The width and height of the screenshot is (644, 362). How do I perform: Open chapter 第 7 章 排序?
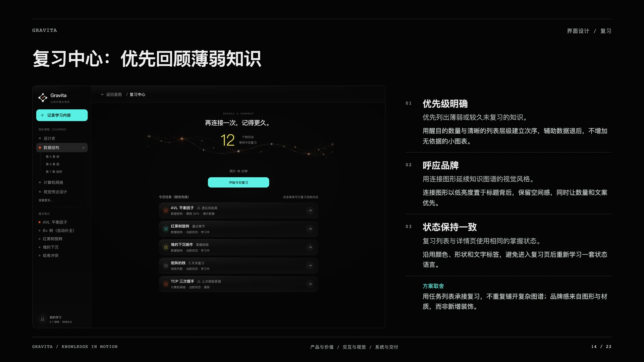coord(54,172)
